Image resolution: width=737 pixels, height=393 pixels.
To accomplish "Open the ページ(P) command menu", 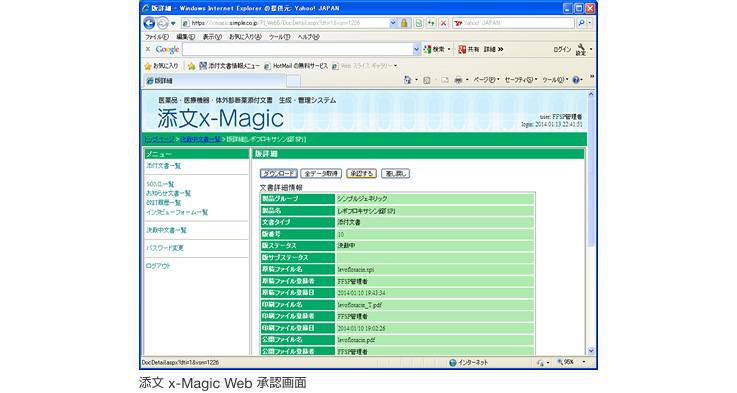I will (486, 80).
